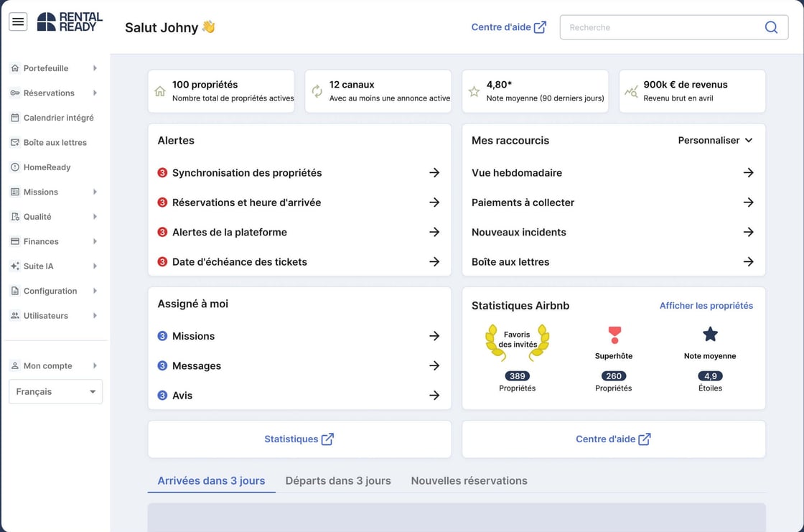Viewport: 804px width, 532px height.
Task: Open the Personnaliser dropdown
Action: 715,140
